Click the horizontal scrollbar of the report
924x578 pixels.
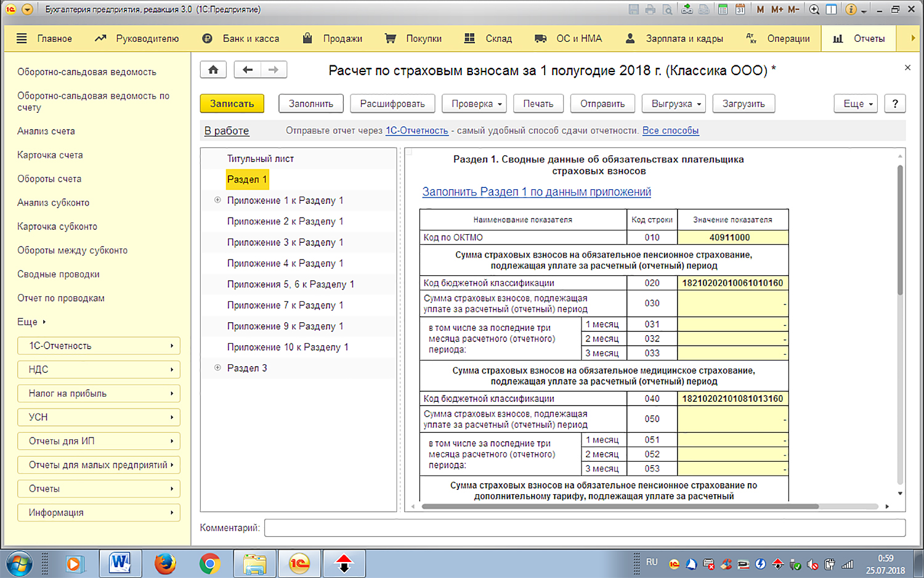(619, 507)
